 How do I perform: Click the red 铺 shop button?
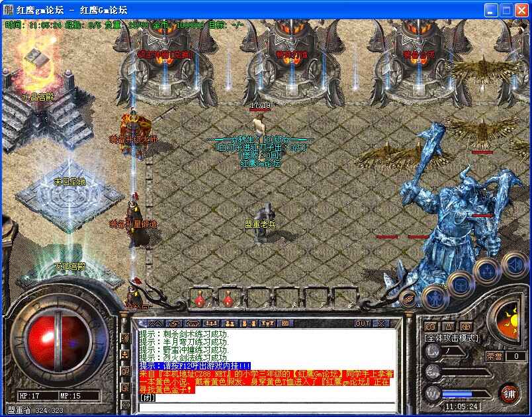509,393
